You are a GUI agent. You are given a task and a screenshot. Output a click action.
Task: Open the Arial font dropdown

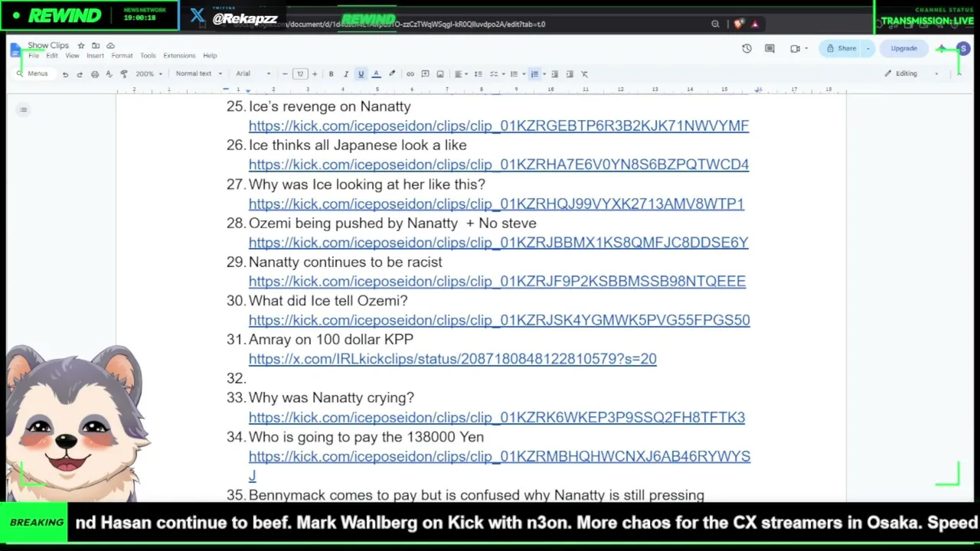coord(253,74)
